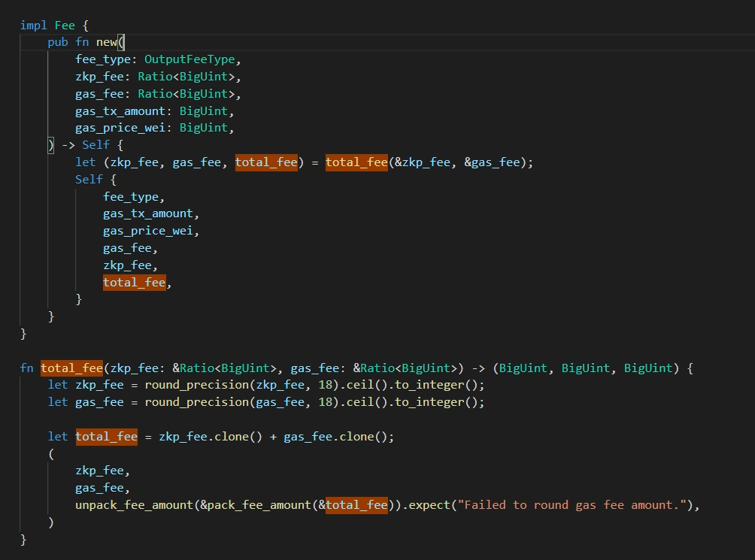Click string "Failed to round gas fee amount."

point(572,505)
